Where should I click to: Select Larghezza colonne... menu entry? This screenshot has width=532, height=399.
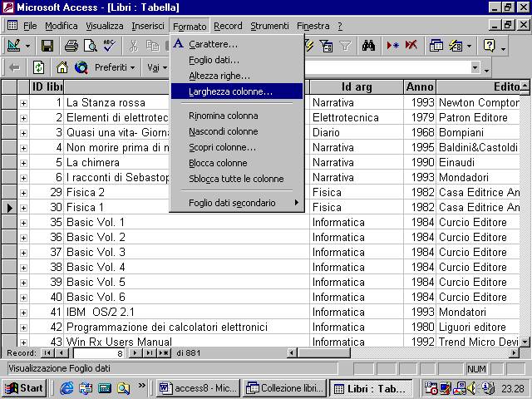[236, 91]
